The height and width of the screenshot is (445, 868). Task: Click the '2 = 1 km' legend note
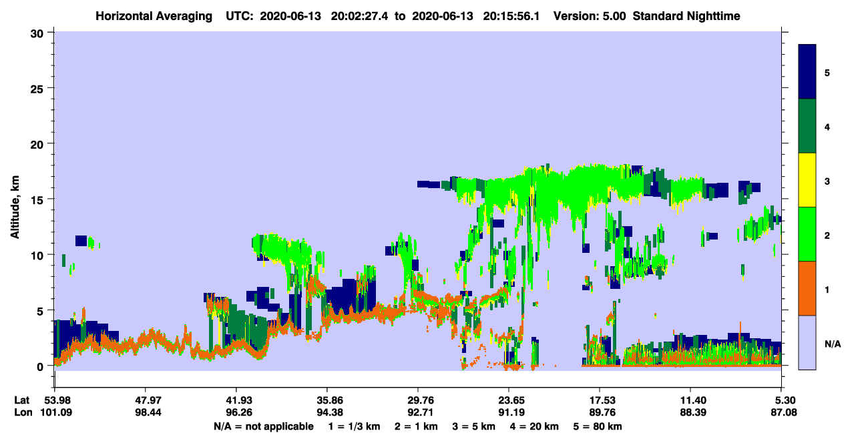click(415, 426)
